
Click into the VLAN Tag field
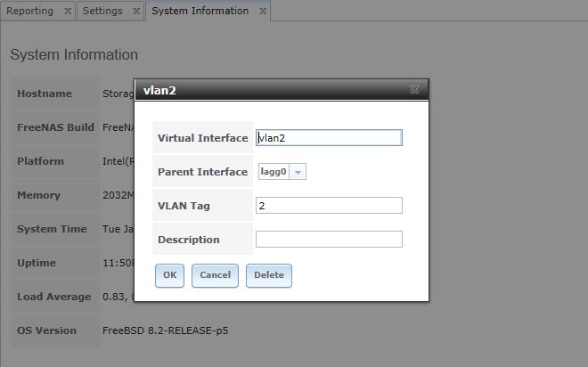tap(329, 206)
